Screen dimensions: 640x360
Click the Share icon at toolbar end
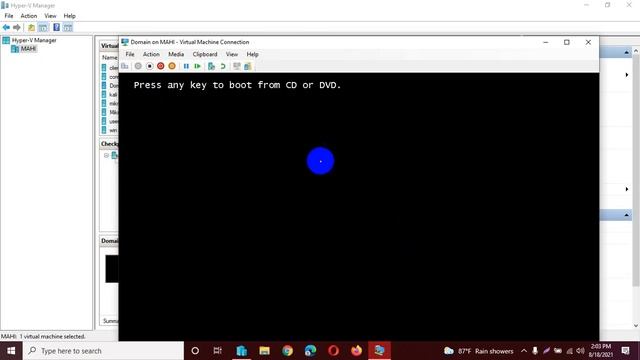click(248, 66)
